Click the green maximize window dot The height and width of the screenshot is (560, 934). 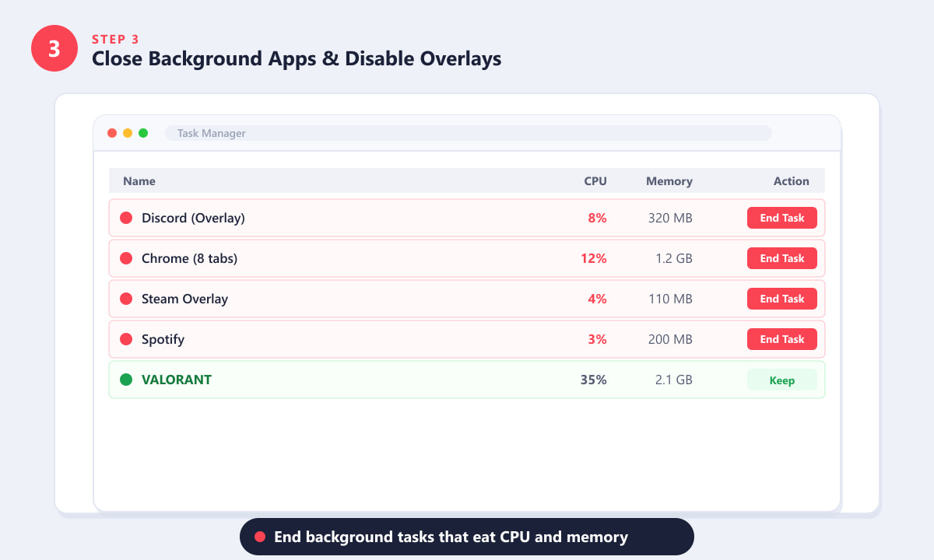click(143, 133)
